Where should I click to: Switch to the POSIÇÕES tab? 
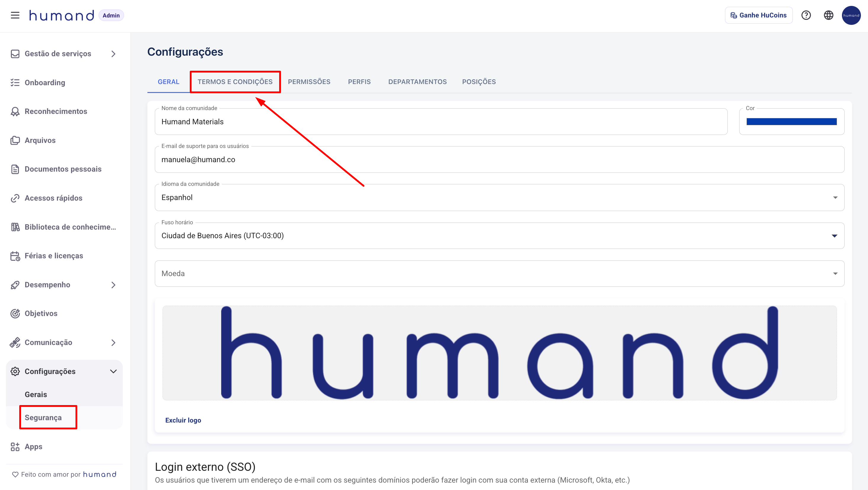pos(479,82)
